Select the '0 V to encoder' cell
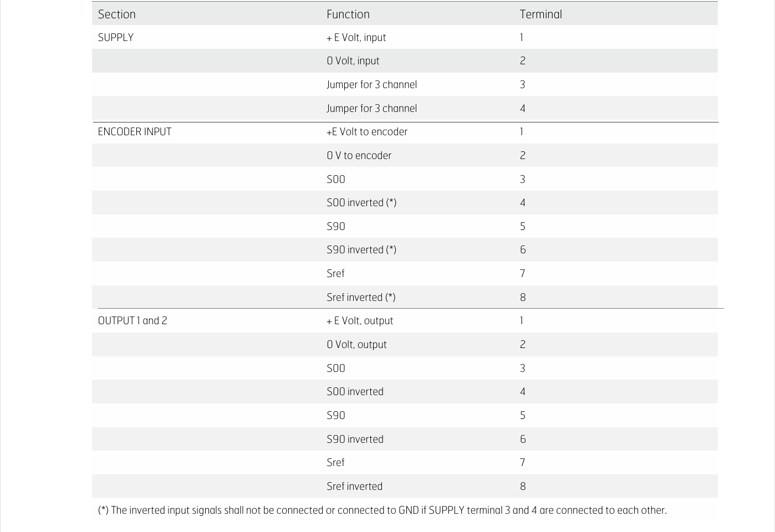The width and height of the screenshot is (775, 532). click(359, 156)
